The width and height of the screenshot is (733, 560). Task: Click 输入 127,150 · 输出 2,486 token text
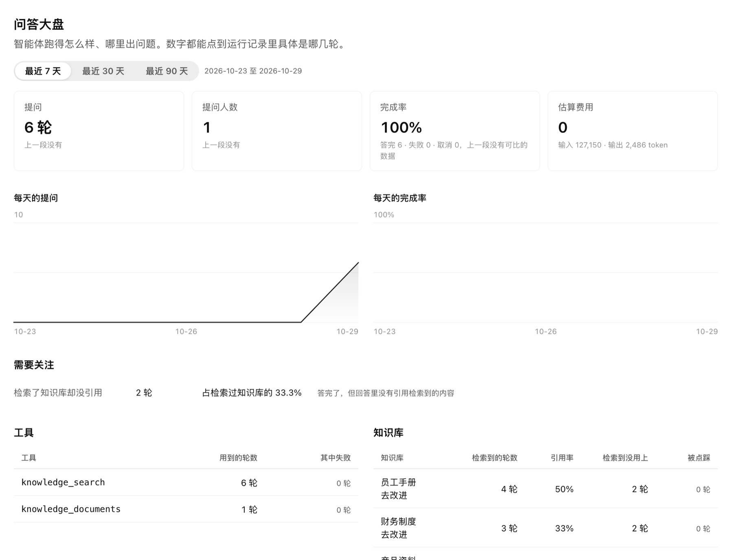click(613, 145)
